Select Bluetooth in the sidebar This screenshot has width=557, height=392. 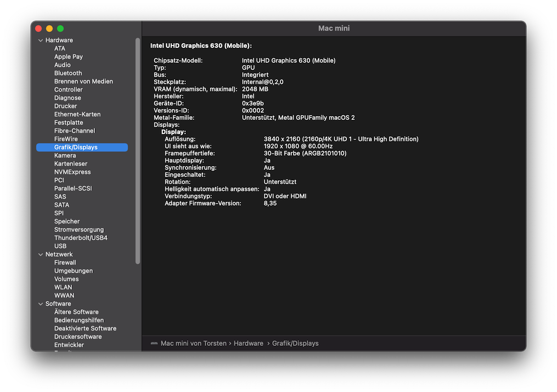(x=68, y=73)
